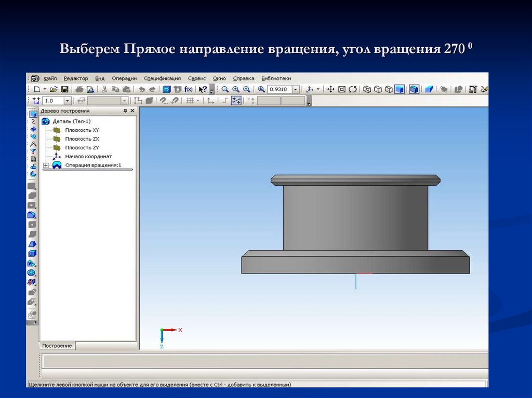This screenshot has width=532, height=398.
Task: Select the Построение tab
Action: [x=57, y=346]
